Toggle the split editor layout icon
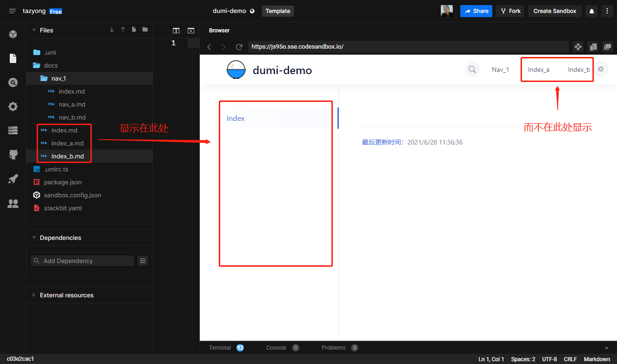Viewport: 617px width, 364px height. pos(176,30)
